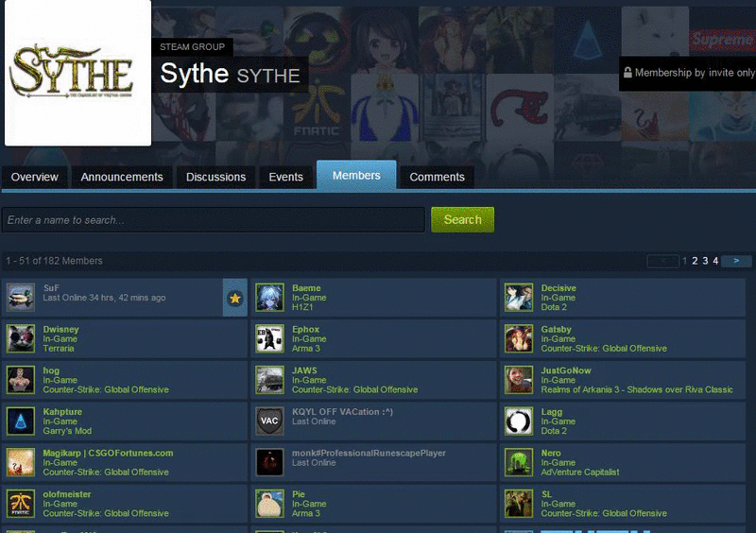
Task: Go to members page 3
Action: [x=705, y=261]
